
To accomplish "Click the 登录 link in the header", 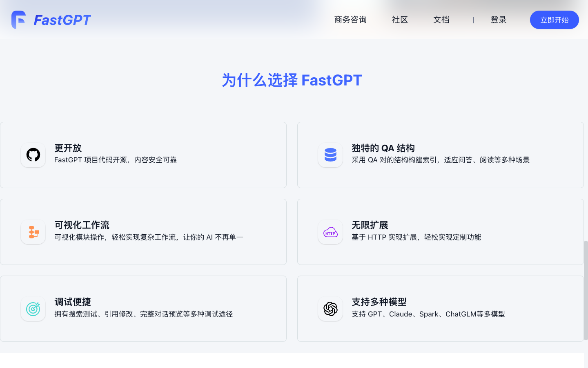I will point(499,20).
